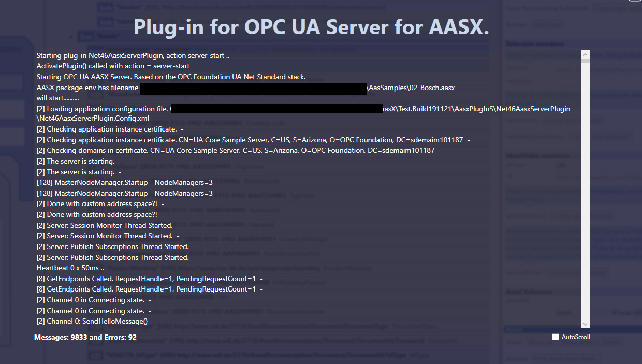Image resolution: width=642 pixels, height=364 pixels.
Task: Click the log scrollbar up arrow
Action: 585,54
